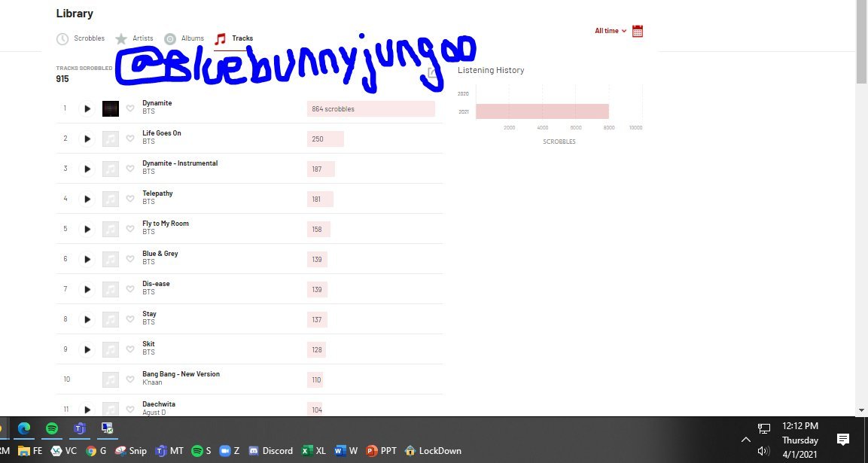Play Fly to My Room track
This screenshot has width=868, height=463.
click(x=87, y=229)
